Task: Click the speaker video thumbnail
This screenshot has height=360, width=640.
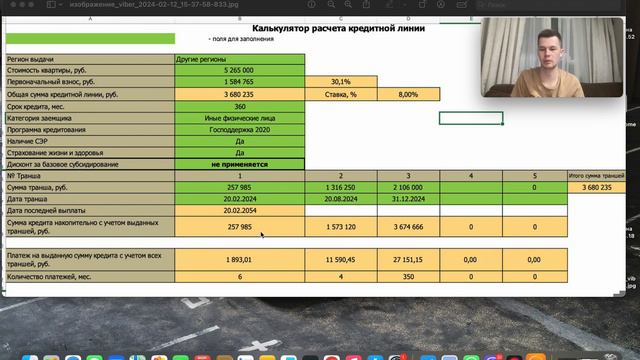Action: tap(552, 57)
